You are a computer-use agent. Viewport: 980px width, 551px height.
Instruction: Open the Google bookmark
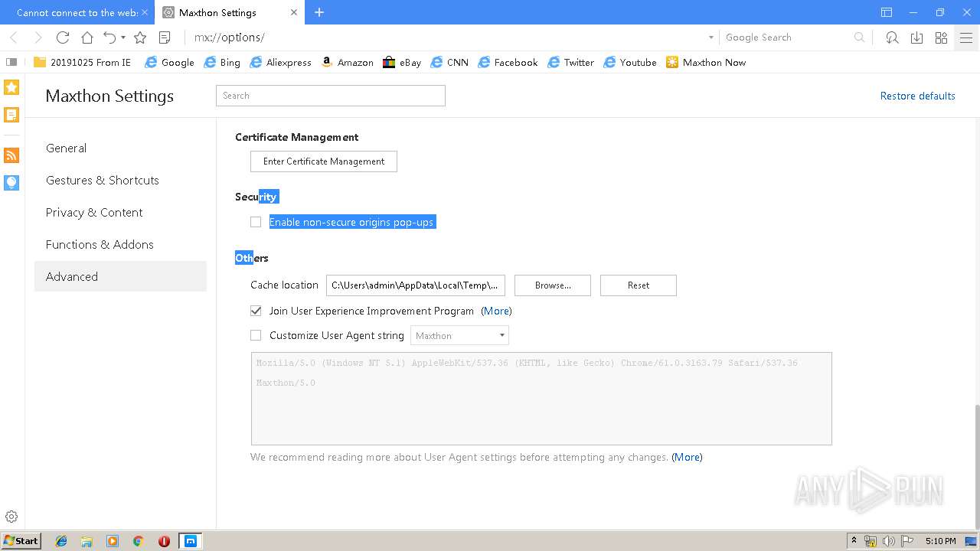point(169,63)
